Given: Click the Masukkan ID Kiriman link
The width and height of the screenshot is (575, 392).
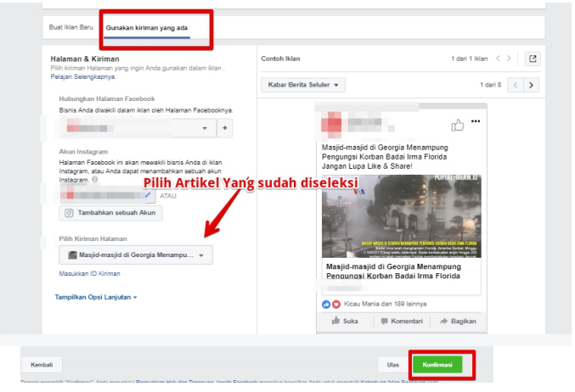Looking at the screenshot, I should pyautogui.click(x=89, y=273).
